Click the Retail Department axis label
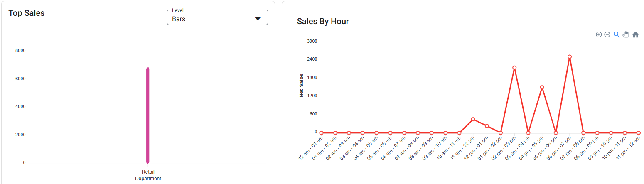The image size is (644, 184). (148, 175)
